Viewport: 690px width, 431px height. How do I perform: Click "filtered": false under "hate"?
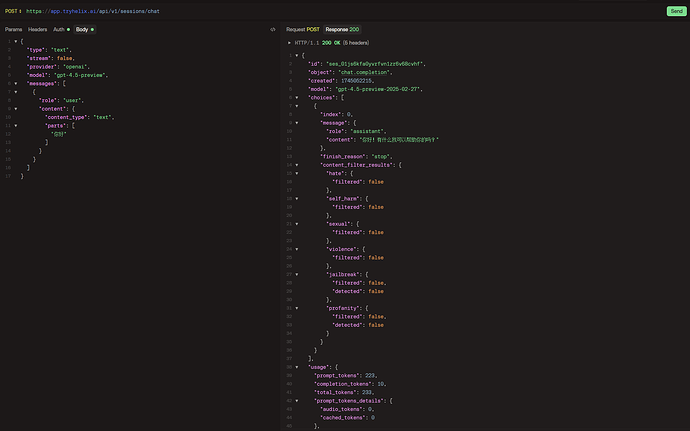358,182
